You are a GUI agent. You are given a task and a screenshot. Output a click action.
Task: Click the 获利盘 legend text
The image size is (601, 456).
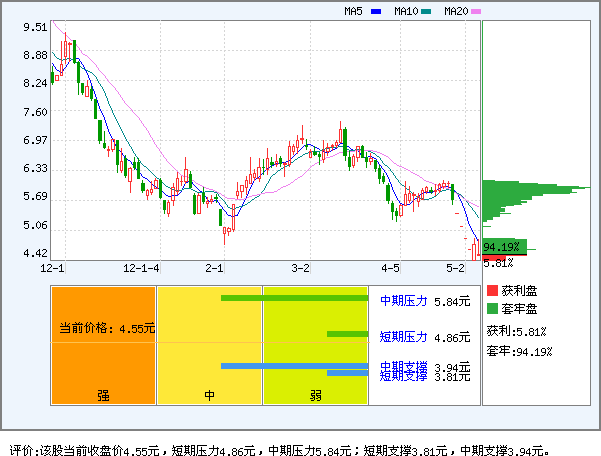tap(519, 291)
